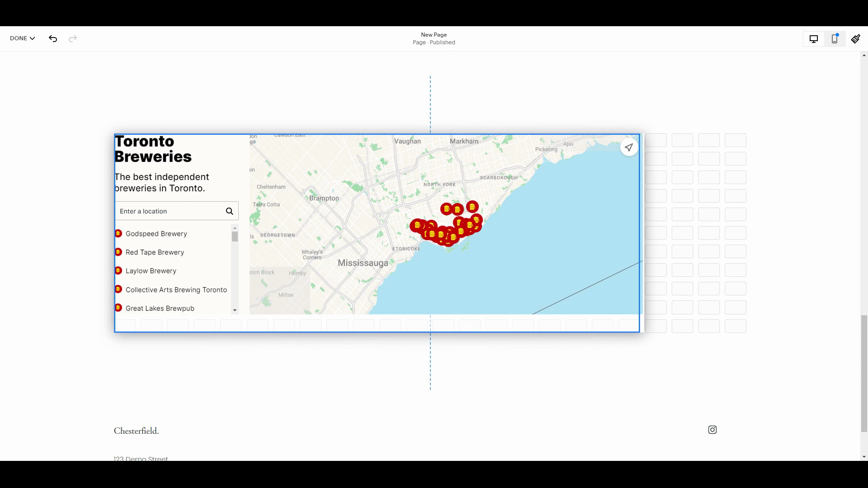Click brewery list scroll up arrow
The width and height of the screenshot is (868, 488).
click(235, 228)
